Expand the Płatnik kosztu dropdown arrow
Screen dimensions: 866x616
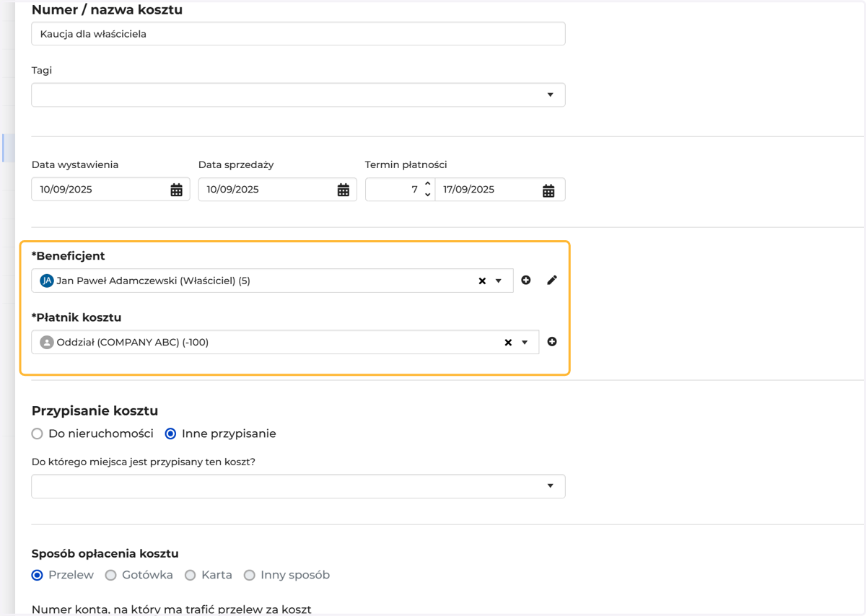(x=525, y=343)
